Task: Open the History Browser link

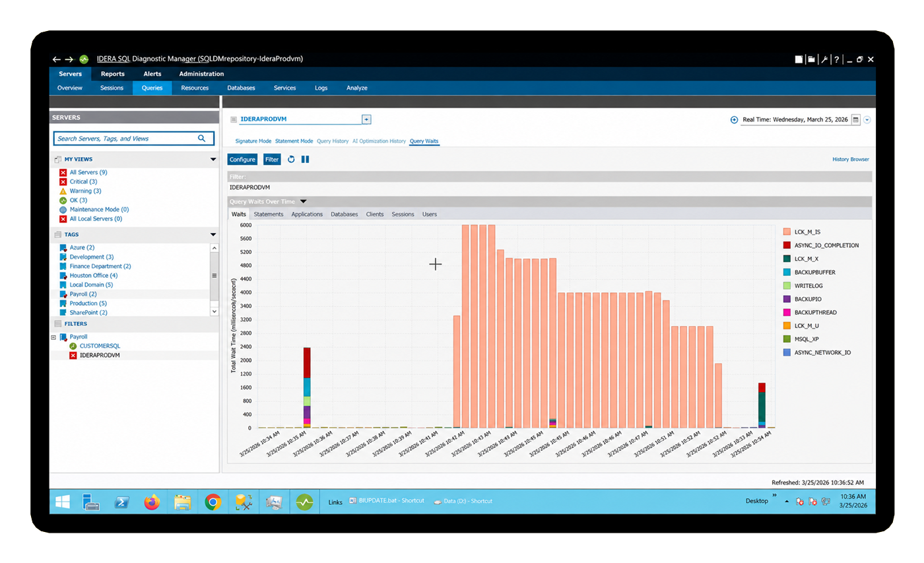Action: pos(851,159)
